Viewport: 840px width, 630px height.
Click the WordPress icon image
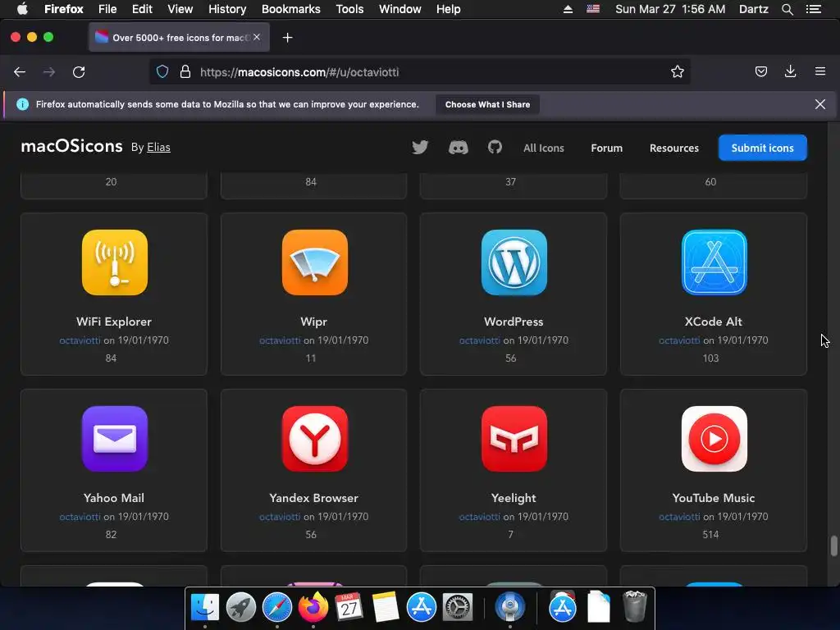[514, 262]
